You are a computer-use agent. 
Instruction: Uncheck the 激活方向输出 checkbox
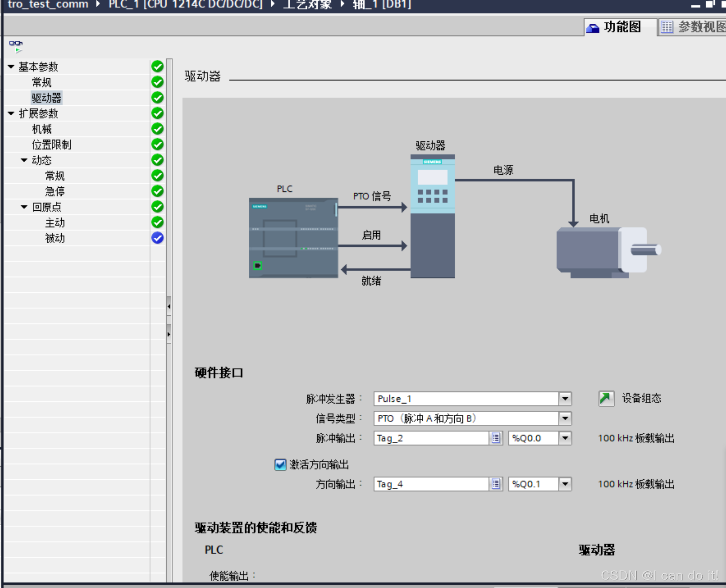[x=280, y=464]
